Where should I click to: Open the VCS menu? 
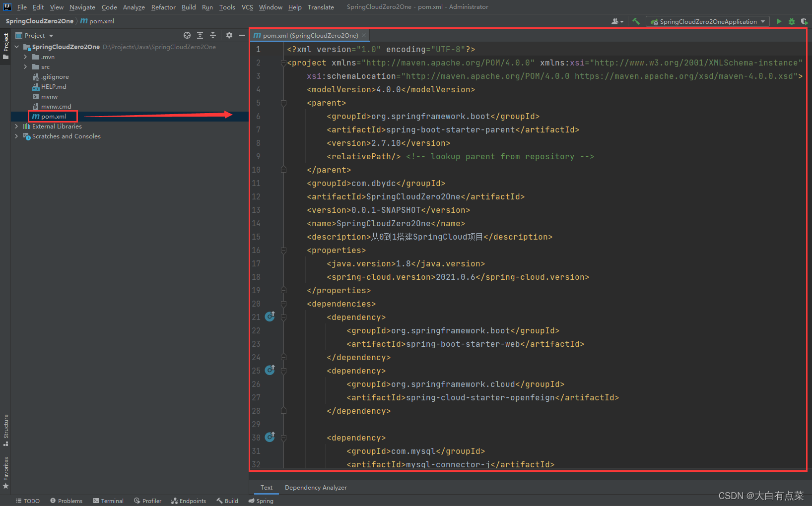247,7
